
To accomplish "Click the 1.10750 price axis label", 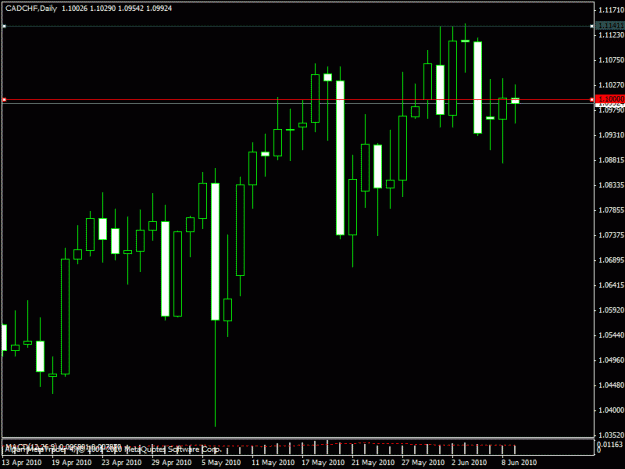I will click(611, 60).
